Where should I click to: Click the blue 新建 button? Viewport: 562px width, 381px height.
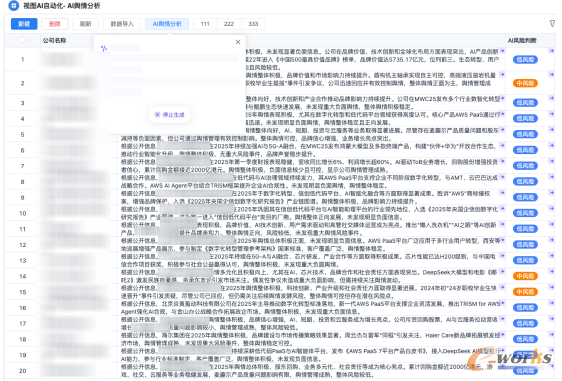click(24, 24)
